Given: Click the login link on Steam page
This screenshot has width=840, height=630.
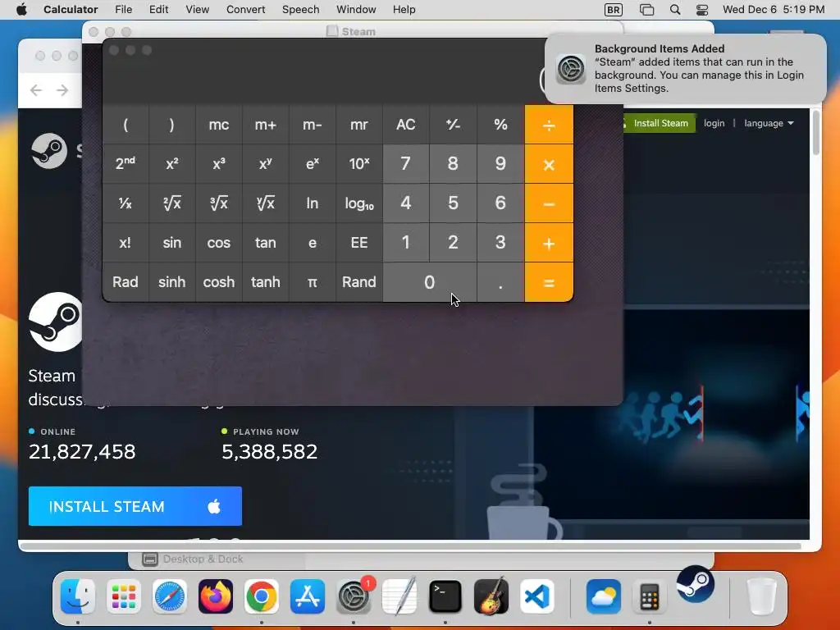Looking at the screenshot, I should (714, 123).
